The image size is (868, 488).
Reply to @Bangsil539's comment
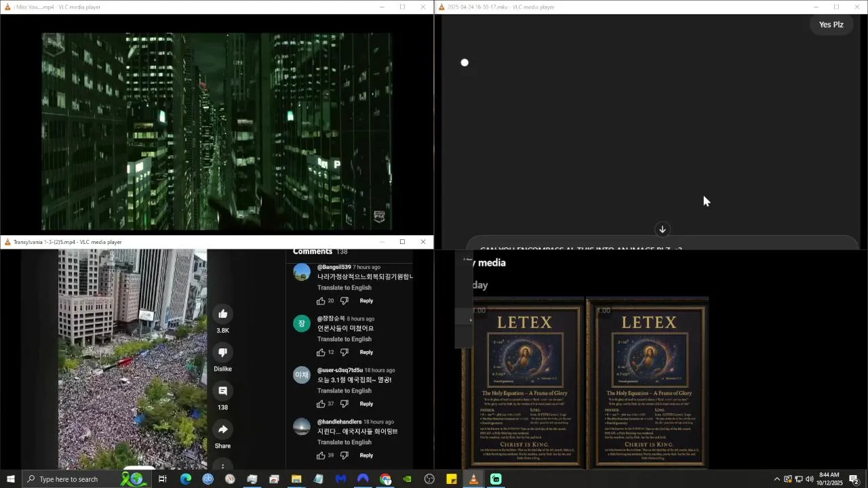[x=366, y=300]
